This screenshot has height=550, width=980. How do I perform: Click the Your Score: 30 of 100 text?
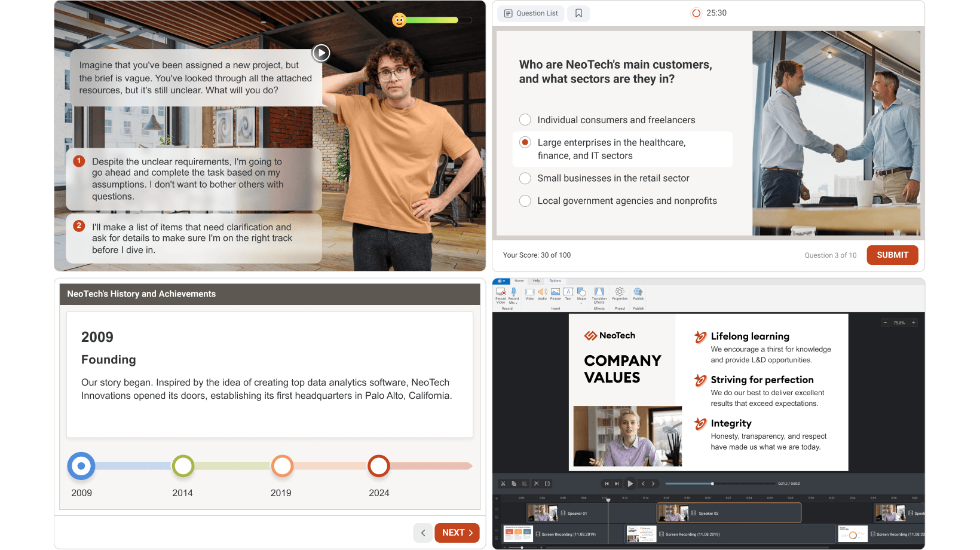(x=537, y=255)
